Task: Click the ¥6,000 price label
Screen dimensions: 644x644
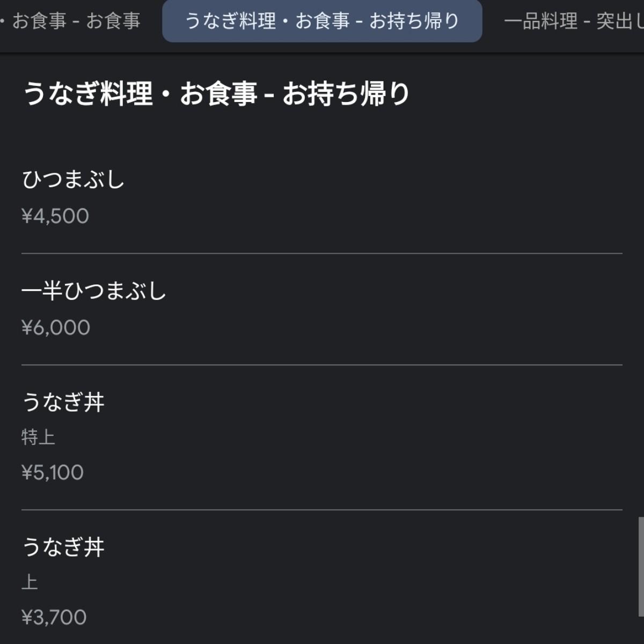Action: (x=56, y=327)
